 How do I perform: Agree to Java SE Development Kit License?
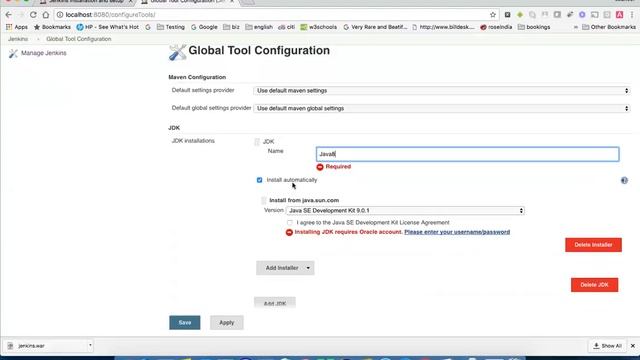pos(290,222)
